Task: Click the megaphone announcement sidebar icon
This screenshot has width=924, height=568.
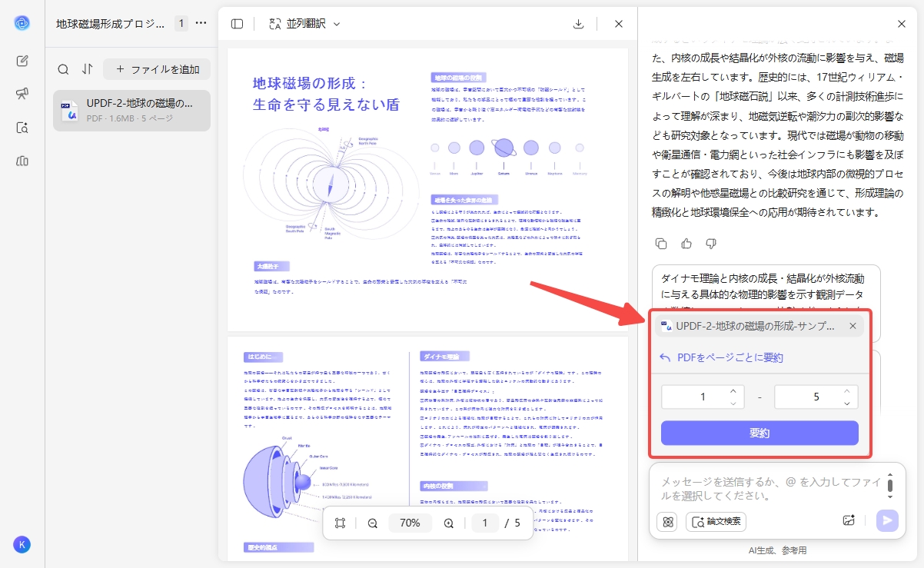Action: pyautogui.click(x=22, y=94)
